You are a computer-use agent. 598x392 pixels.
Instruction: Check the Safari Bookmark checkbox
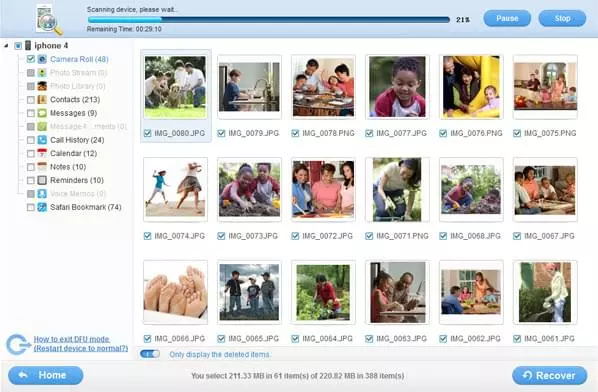(x=31, y=207)
